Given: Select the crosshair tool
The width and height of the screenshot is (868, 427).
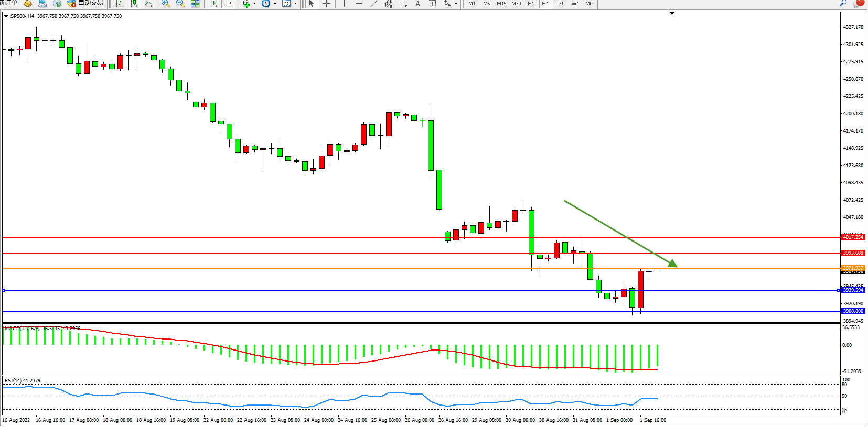Looking at the screenshot, I should (326, 4).
